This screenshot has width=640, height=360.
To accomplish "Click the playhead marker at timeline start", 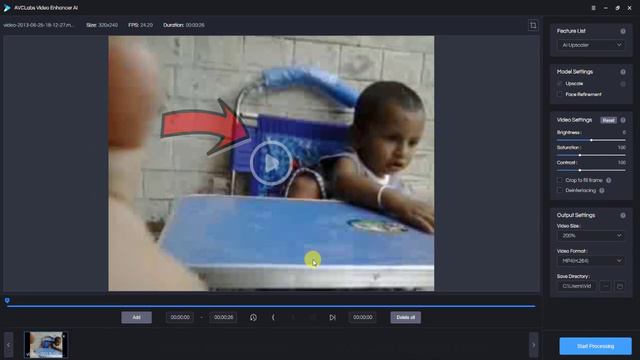I will [x=7, y=300].
